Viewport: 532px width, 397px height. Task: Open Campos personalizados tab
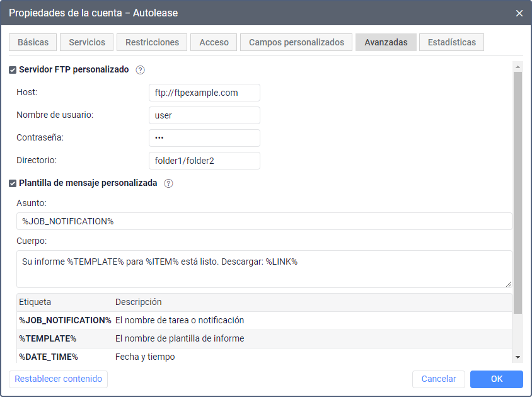[x=296, y=42]
